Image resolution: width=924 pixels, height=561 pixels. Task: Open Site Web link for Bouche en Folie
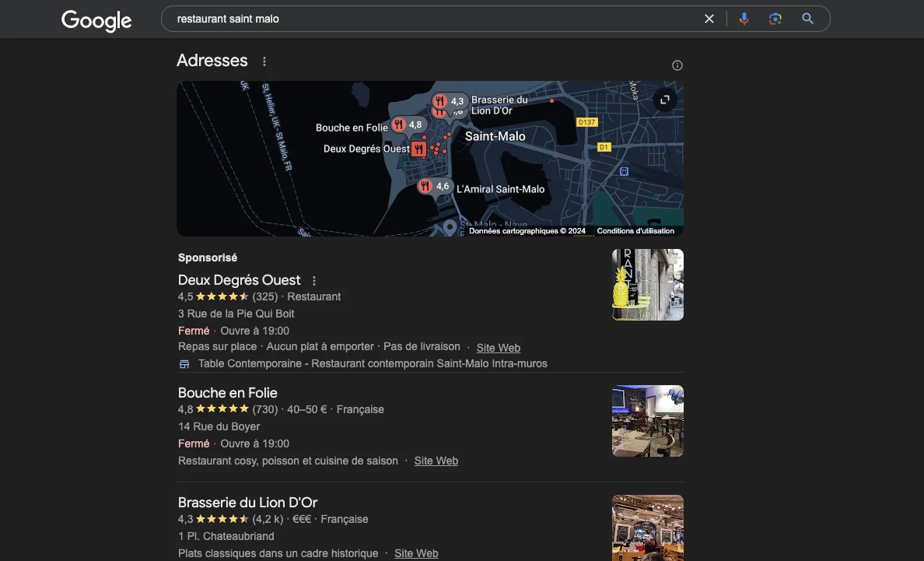tap(436, 461)
